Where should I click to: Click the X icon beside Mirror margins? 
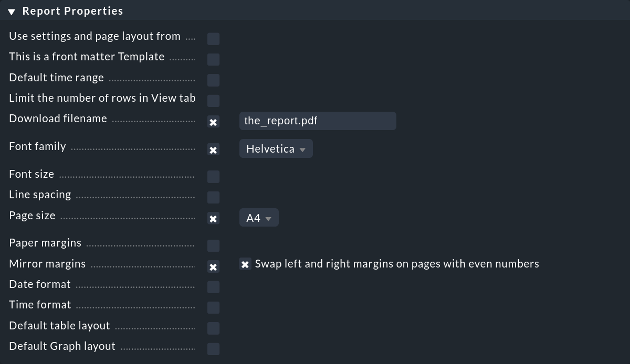tap(213, 266)
